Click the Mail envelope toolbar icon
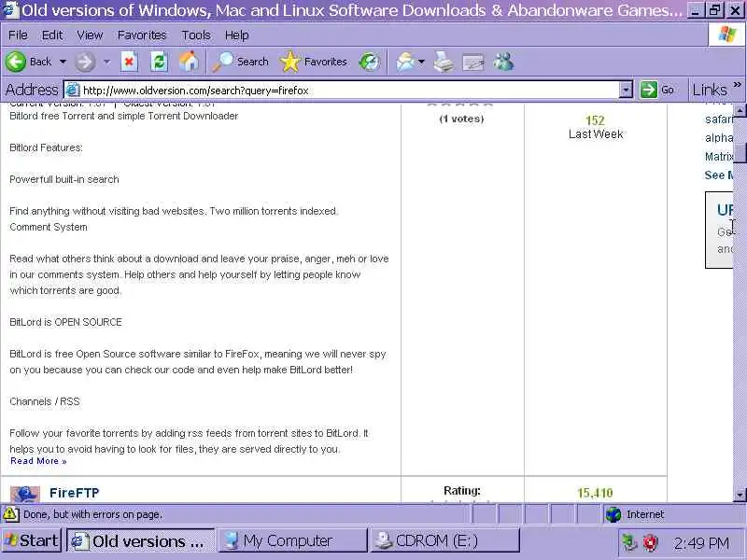Image resolution: width=747 pixels, height=560 pixels. pyautogui.click(x=405, y=62)
